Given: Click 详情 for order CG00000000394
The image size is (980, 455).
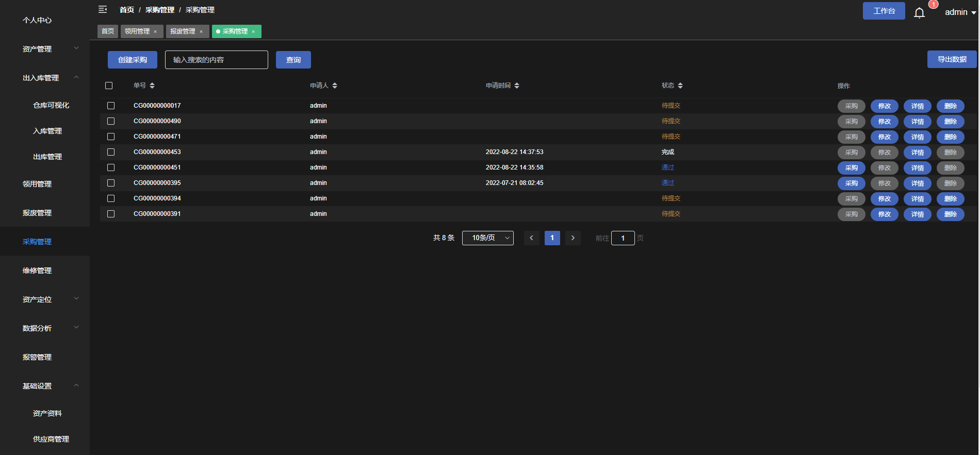Looking at the screenshot, I should point(918,199).
